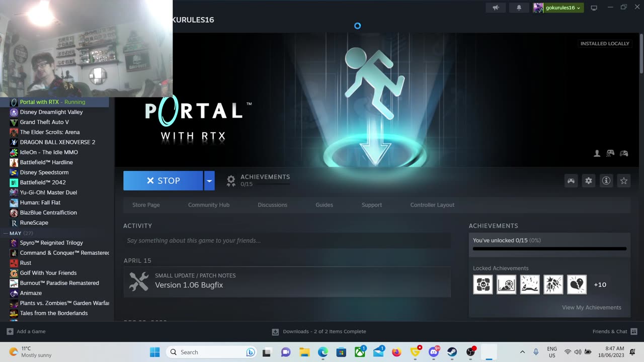644x362 pixels.
Task: Open the Discussions tab
Action: [x=273, y=205]
